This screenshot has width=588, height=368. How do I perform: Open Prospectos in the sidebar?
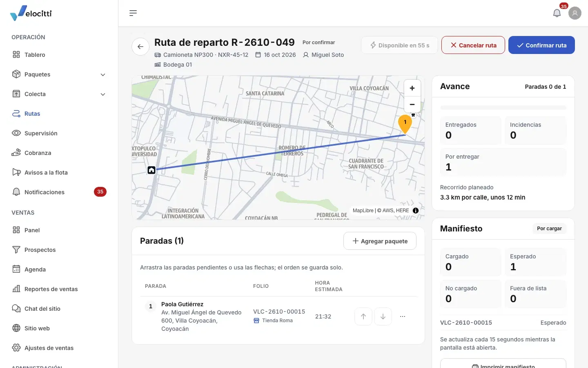point(59,250)
